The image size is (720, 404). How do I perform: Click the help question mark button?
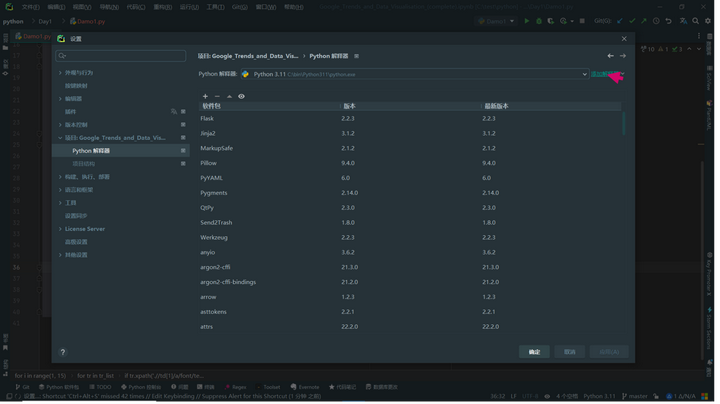[63, 353]
